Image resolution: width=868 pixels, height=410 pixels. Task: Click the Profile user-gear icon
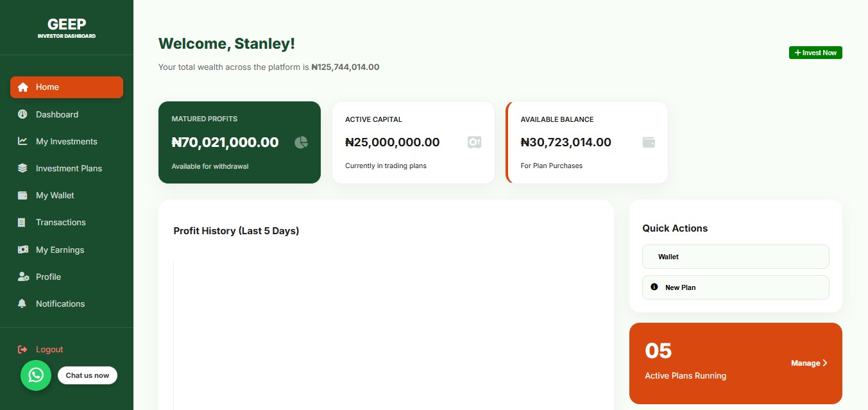coord(23,277)
